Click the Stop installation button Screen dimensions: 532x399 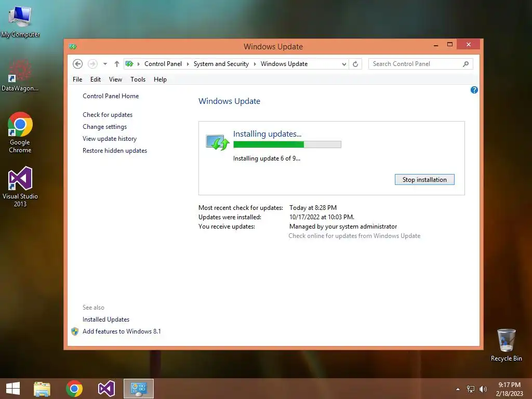pos(424,179)
